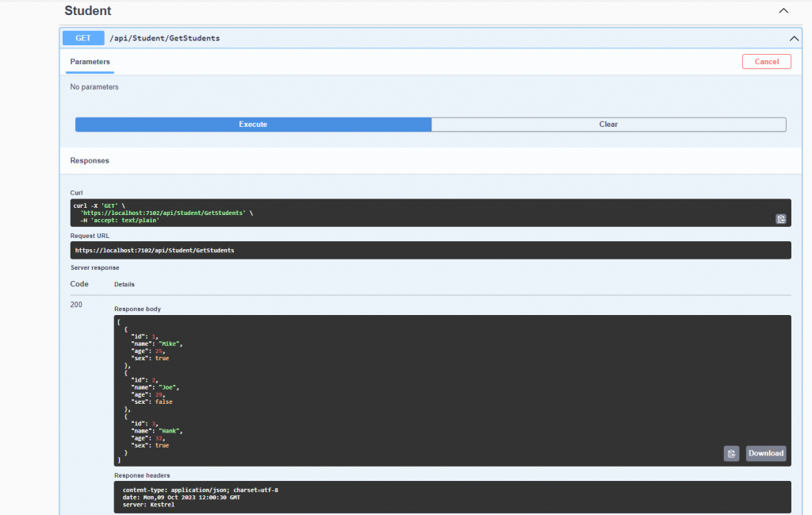Select the Parameters tab
812x515 pixels.
point(90,62)
